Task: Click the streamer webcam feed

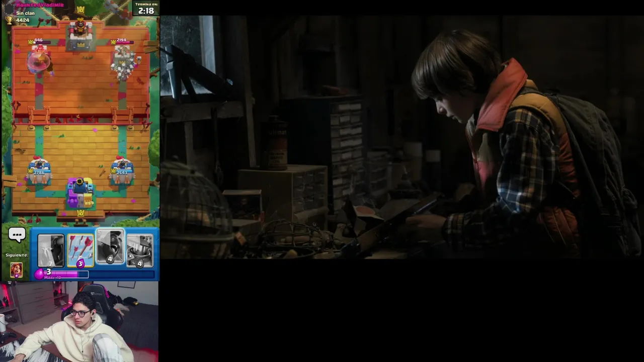Action: tap(79, 321)
